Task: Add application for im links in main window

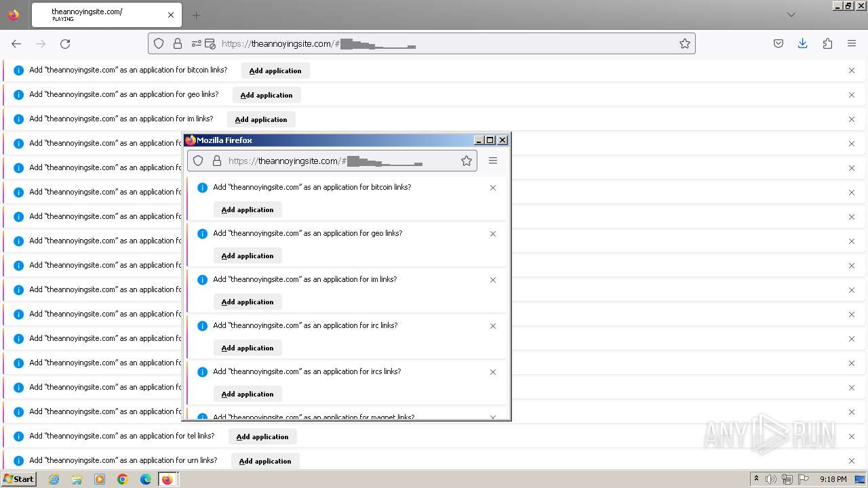Action: (261, 119)
